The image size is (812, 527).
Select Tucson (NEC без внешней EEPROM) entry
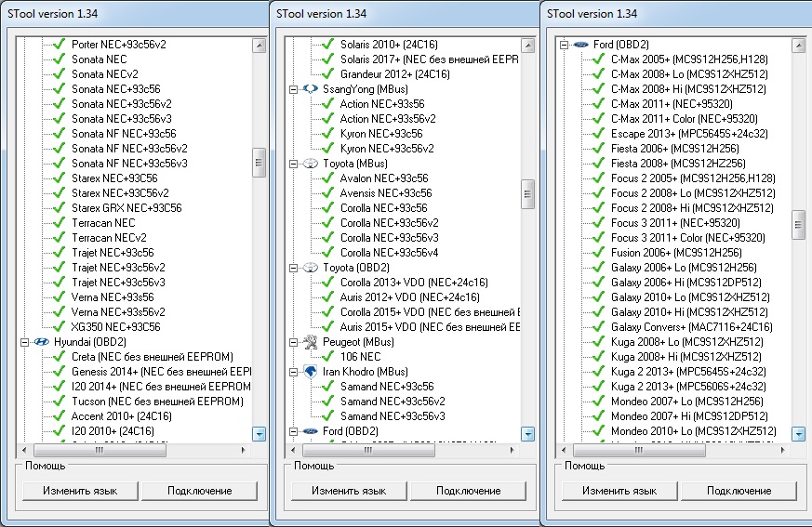[x=157, y=402]
